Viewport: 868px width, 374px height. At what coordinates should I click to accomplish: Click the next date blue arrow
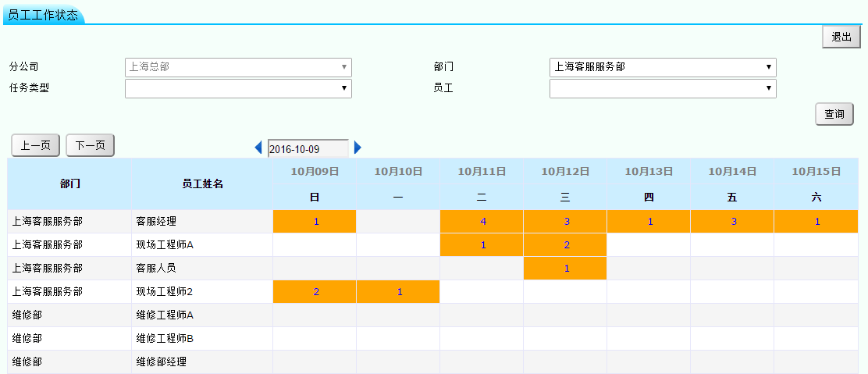[358, 148]
